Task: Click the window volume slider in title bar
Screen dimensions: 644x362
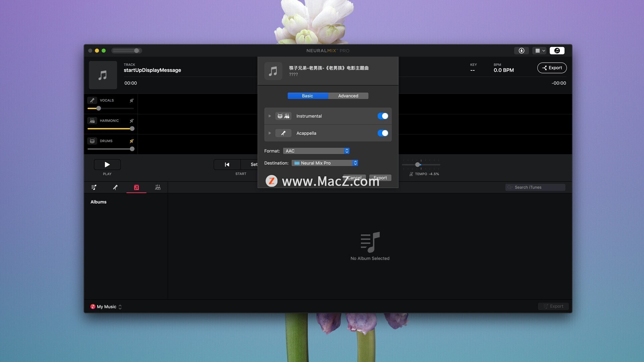Action: (126, 51)
